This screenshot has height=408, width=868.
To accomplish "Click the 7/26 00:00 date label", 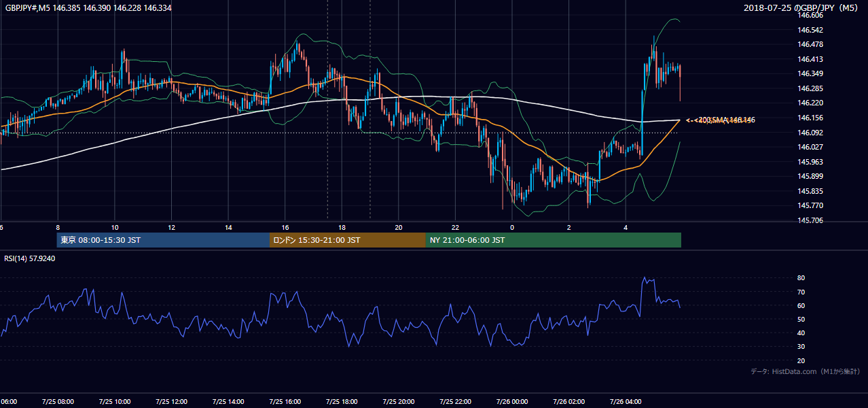I will [512, 402].
